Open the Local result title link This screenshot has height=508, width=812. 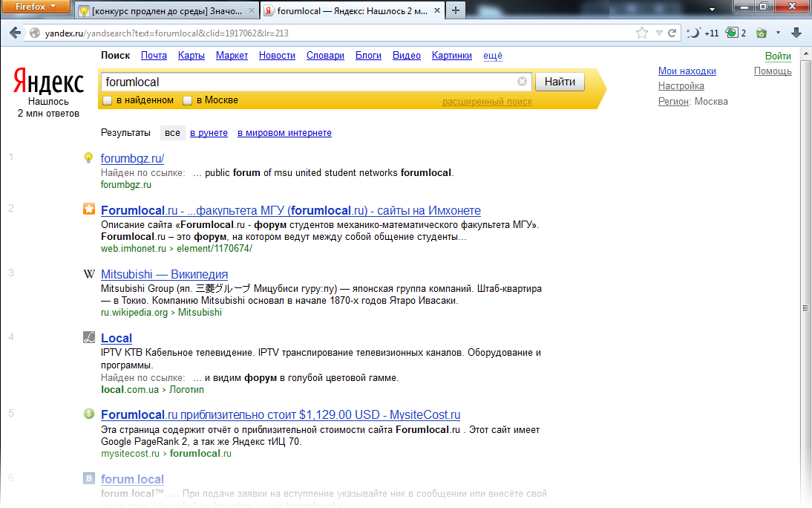click(x=117, y=338)
